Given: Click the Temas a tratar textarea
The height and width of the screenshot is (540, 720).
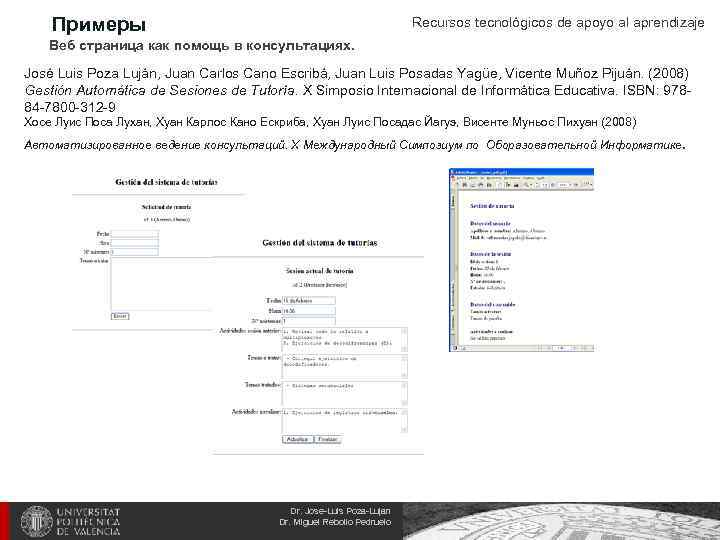Looking at the screenshot, I should tap(344, 366).
